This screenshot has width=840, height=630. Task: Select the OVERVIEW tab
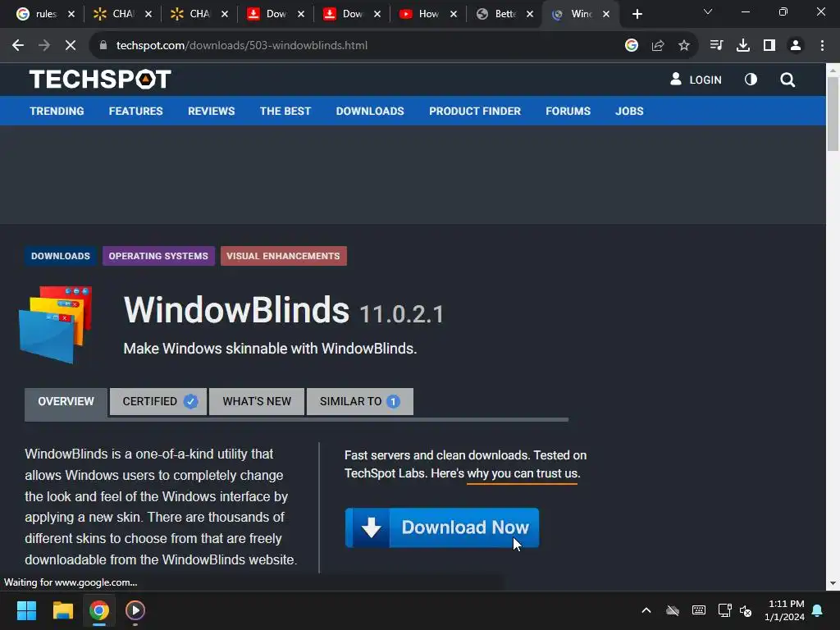[x=66, y=402]
